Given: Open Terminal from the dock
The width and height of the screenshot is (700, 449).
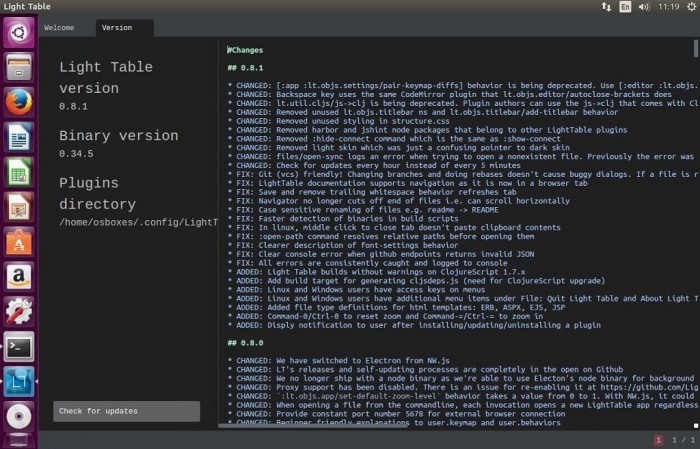Looking at the screenshot, I should coord(19,347).
